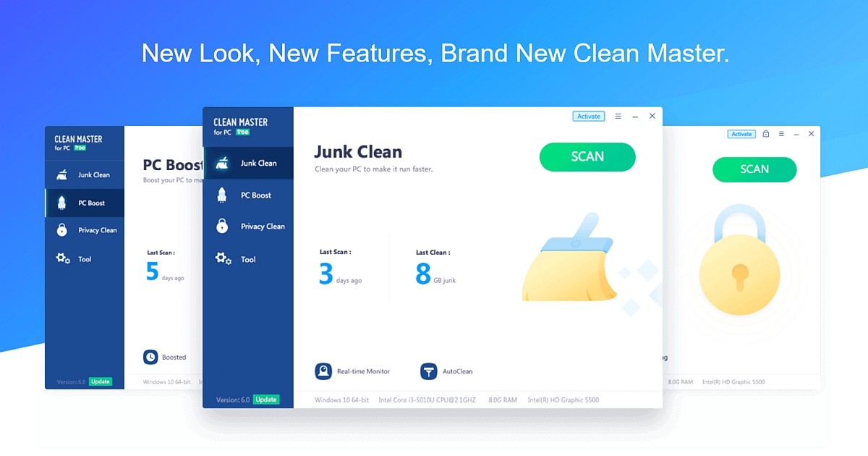Click the Update button in the front window

(266, 400)
